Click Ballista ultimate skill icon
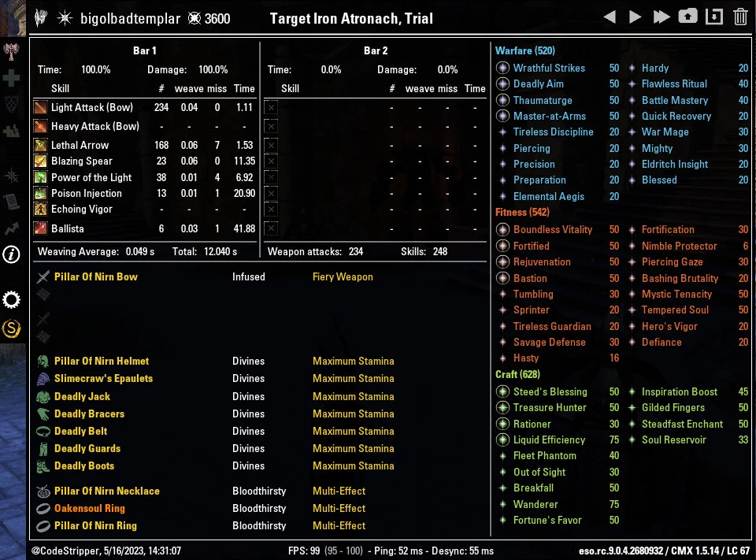 [40, 228]
